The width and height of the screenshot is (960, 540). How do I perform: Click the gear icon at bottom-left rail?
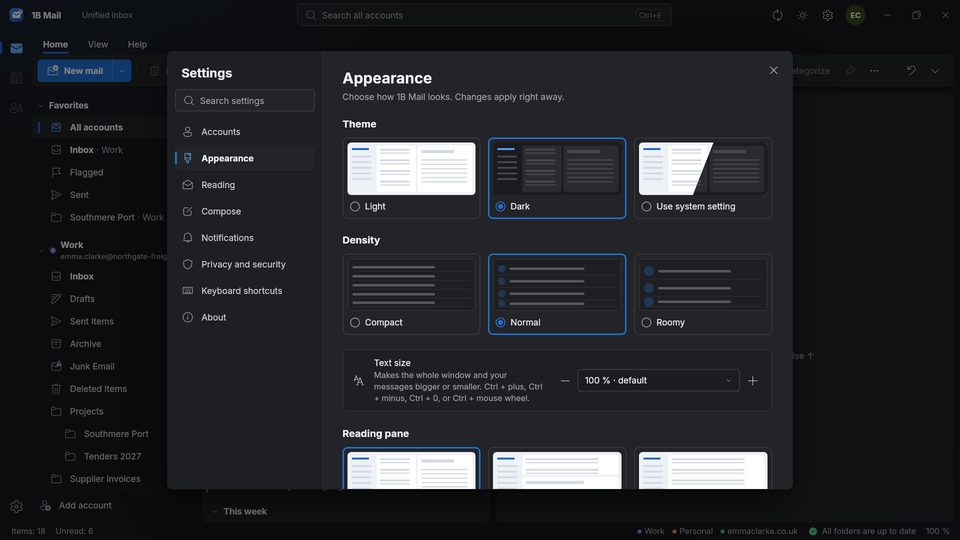click(17, 506)
